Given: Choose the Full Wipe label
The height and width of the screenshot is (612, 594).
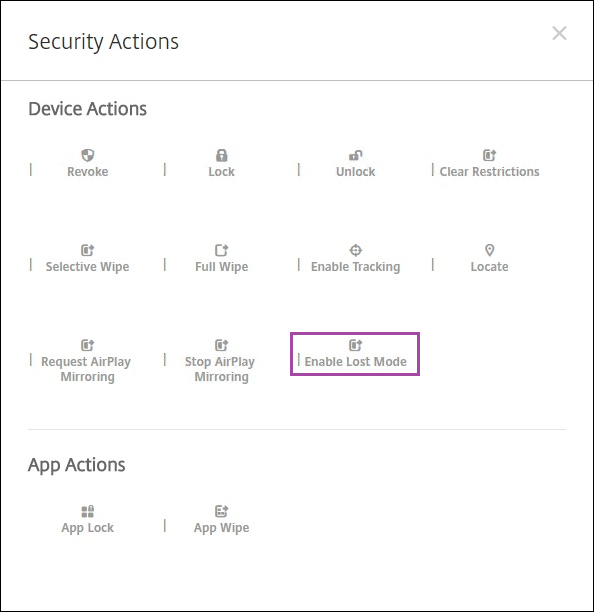Looking at the screenshot, I should pos(221,267).
